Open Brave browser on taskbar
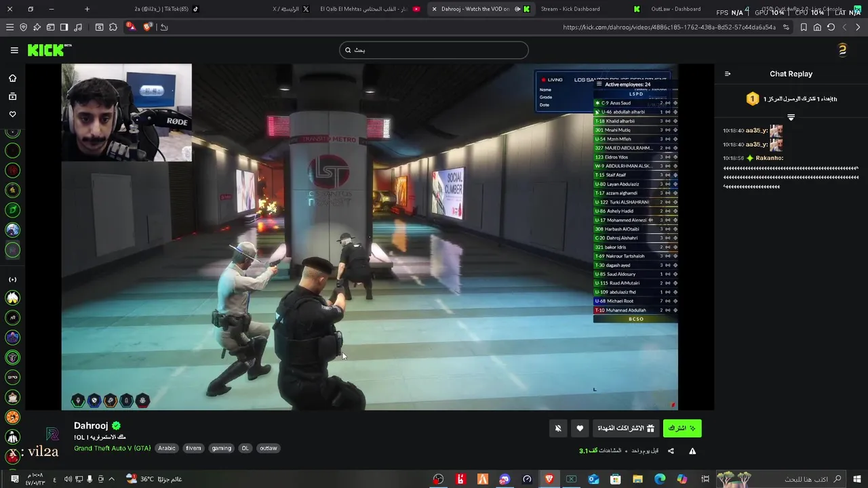868x488 pixels. [x=549, y=479]
